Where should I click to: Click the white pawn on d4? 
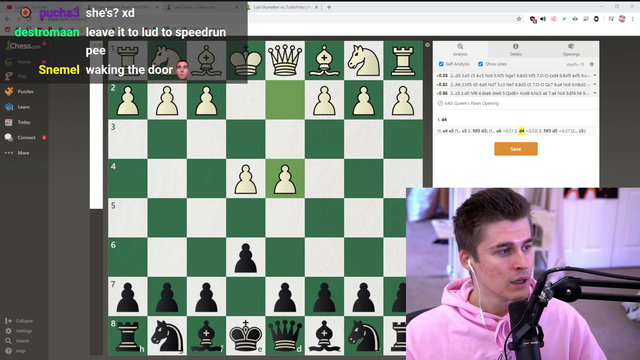pos(284,178)
